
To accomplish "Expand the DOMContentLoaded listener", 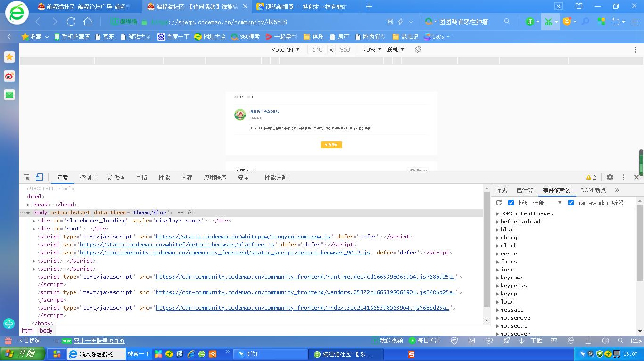I will click(x=497, y=213).
